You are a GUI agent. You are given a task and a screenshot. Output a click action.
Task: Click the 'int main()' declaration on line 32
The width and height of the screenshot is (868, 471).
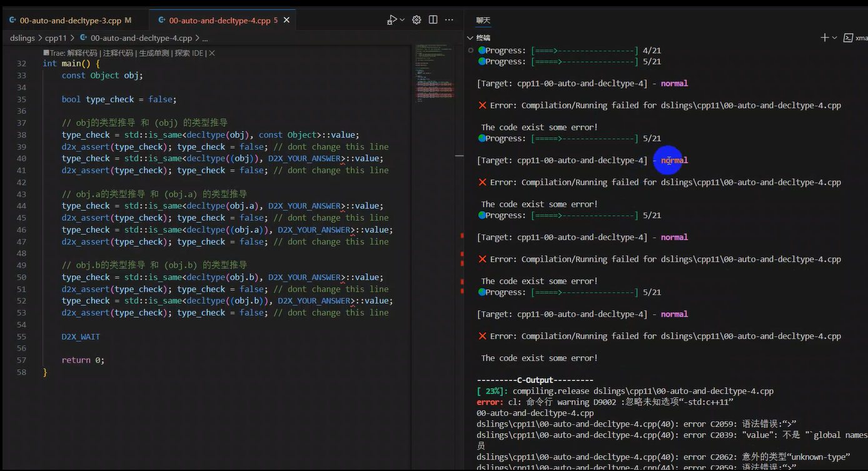tap(66, 64)
